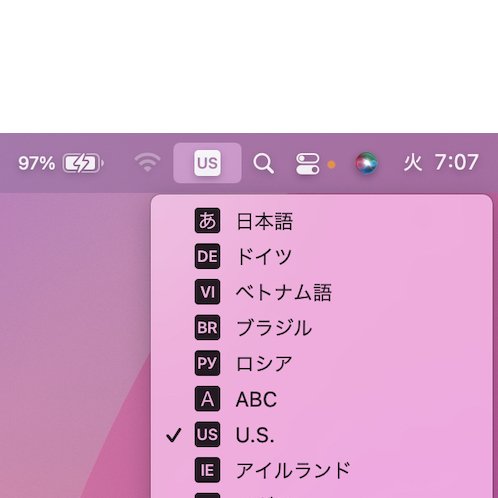
Task: Launch Siri from the menu bar
Action: (366, 163)
